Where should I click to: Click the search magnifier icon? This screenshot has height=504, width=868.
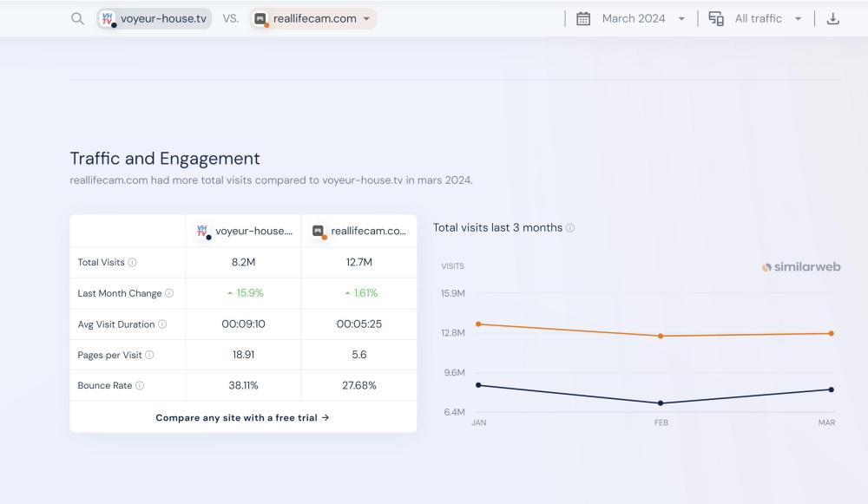click(x=77, y=19)
